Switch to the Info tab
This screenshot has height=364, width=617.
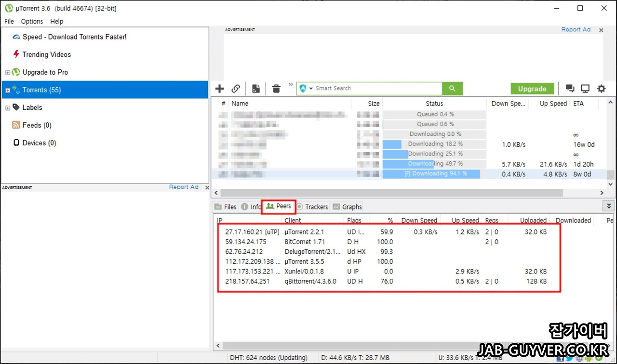point(251,207)
